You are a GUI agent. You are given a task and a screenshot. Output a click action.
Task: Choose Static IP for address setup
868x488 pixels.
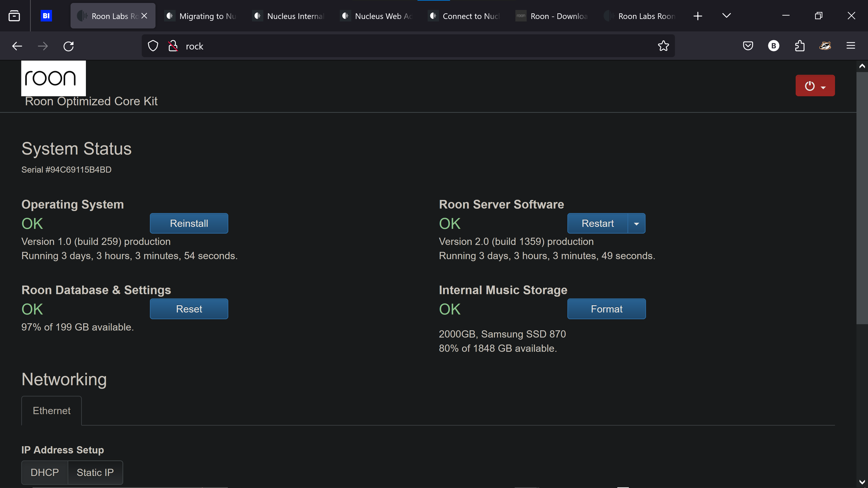tap(95, 472)
